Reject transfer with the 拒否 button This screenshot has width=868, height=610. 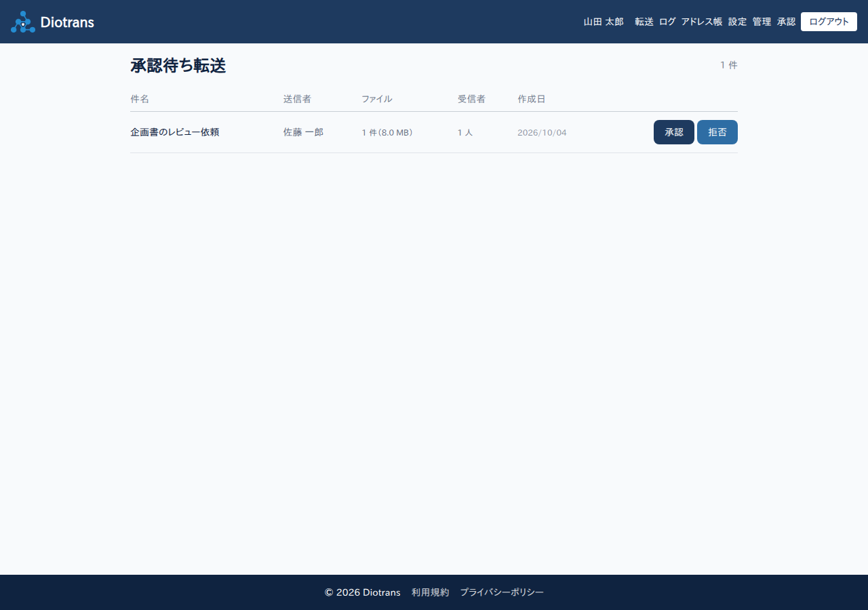717,132
